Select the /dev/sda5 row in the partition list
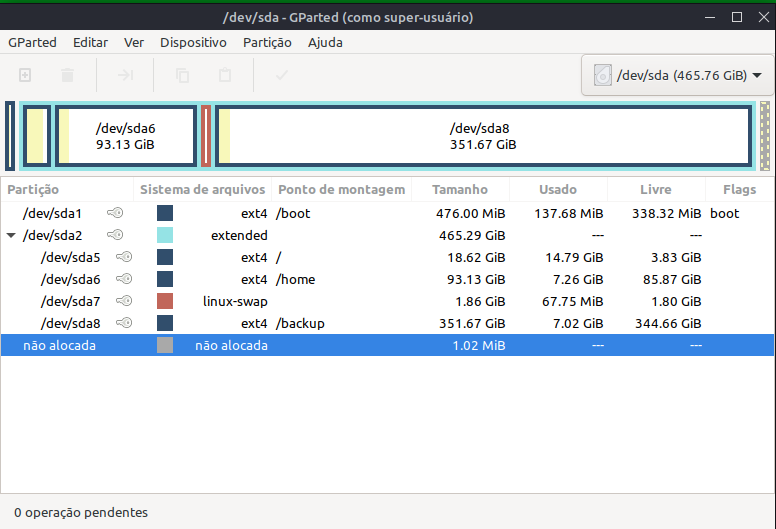The image size is (776, 529). pos(387,257)
